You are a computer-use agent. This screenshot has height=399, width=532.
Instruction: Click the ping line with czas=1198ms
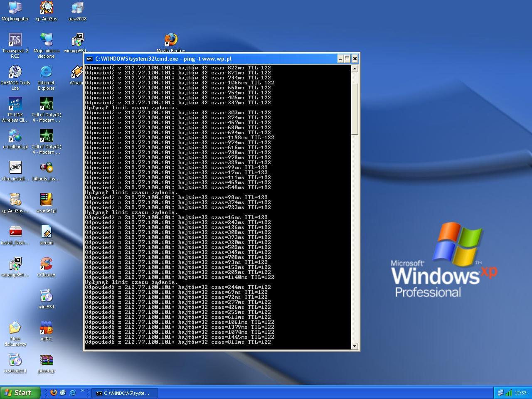point(180,138)
